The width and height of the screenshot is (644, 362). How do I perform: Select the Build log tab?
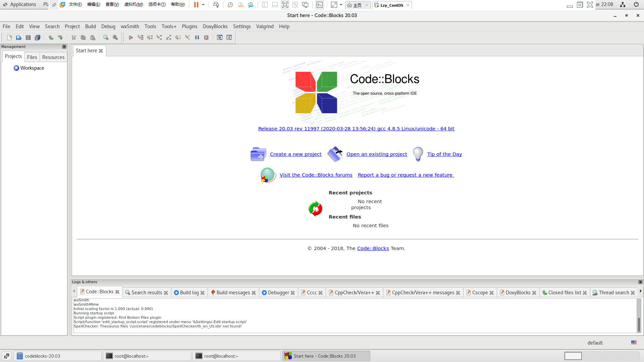click(x=190, y=293)
